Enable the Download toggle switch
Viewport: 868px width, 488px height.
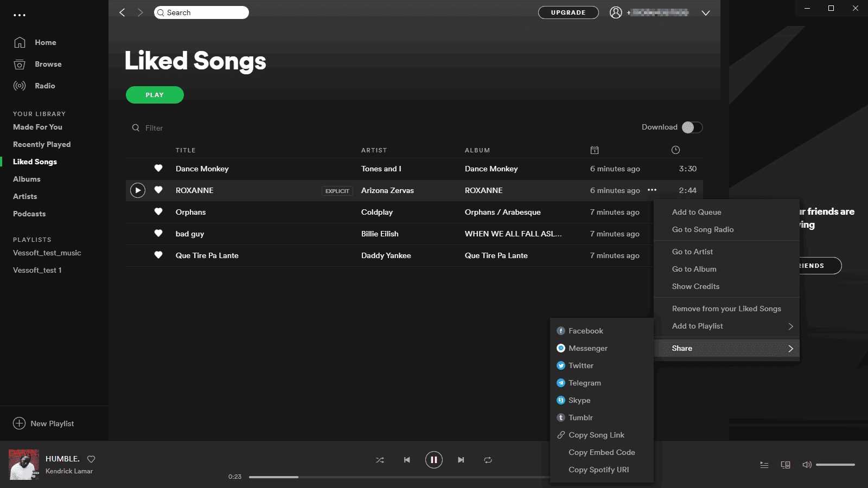coord(692,127)
